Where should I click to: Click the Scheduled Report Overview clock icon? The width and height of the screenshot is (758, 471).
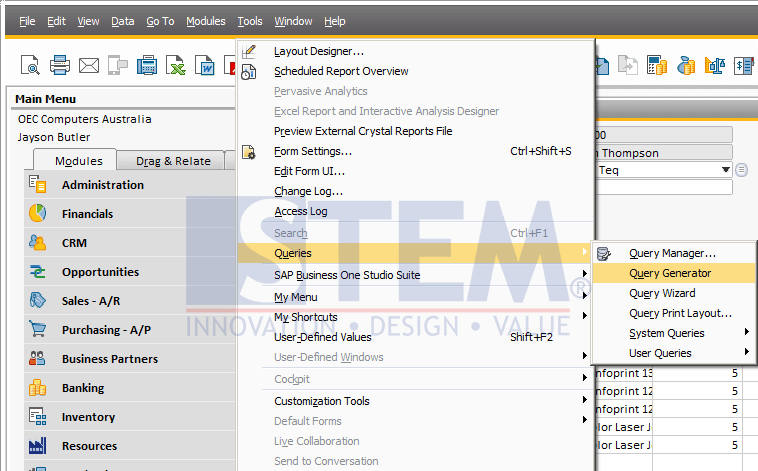[248, 72]
